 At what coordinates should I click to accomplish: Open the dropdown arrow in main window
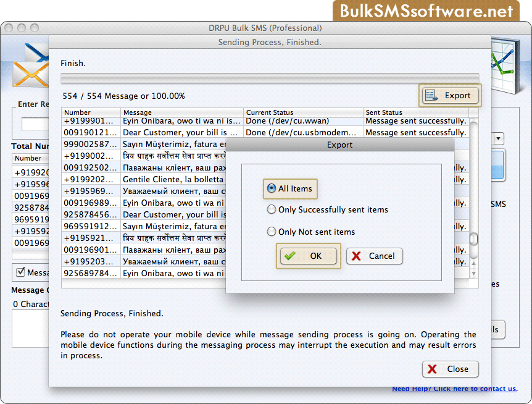pos(499,138)
